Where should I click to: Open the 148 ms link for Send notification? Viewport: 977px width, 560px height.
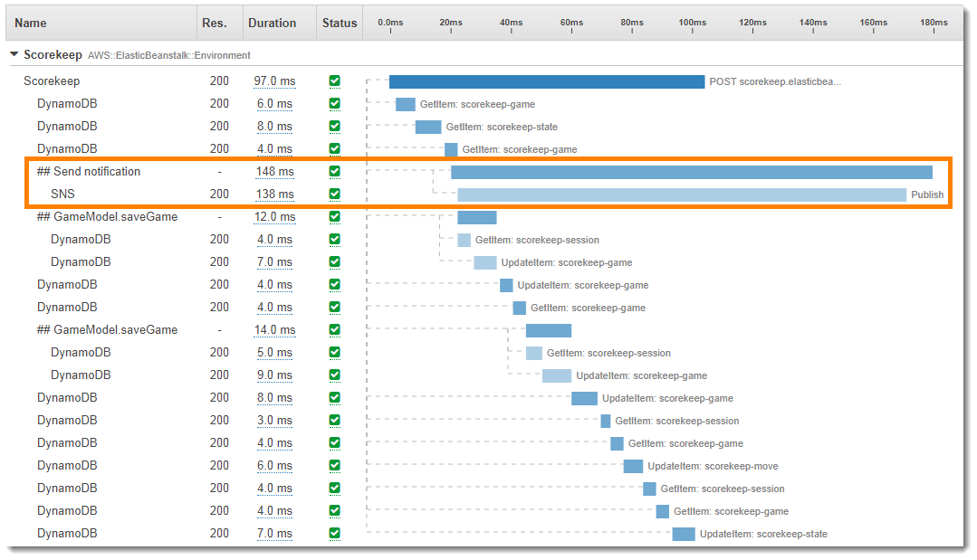click(x=275, y=171)
